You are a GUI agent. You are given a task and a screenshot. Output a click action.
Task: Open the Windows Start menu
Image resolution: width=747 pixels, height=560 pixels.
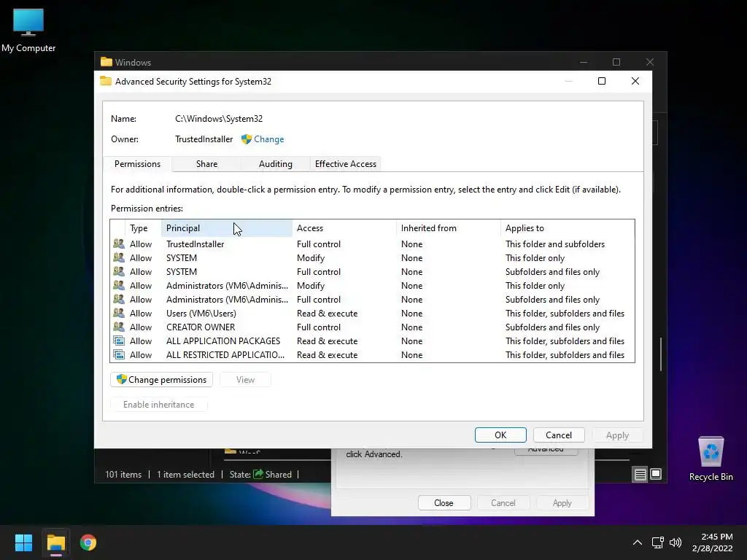pyautogui.click(x=23, y=542)
